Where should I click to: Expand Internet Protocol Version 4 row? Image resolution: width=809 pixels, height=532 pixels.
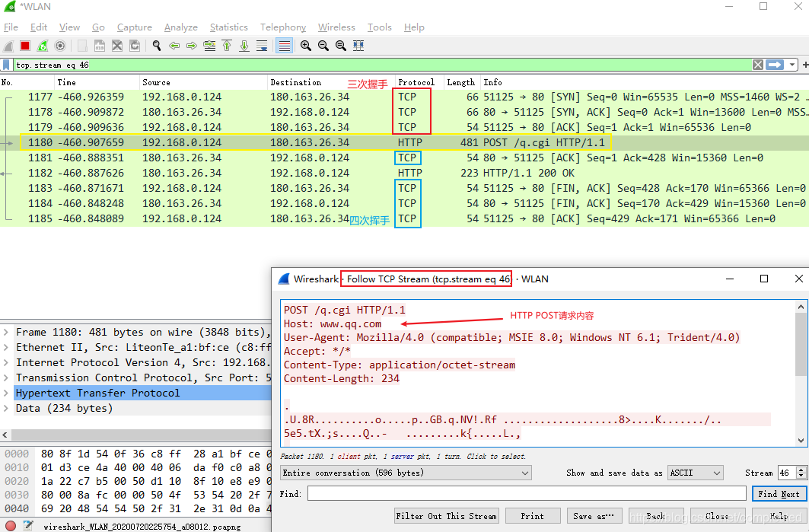point(5,363)
